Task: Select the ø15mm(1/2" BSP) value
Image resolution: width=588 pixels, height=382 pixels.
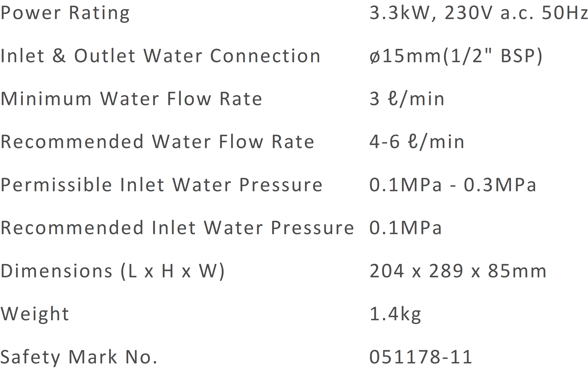Action: click(x=456, y=56)
